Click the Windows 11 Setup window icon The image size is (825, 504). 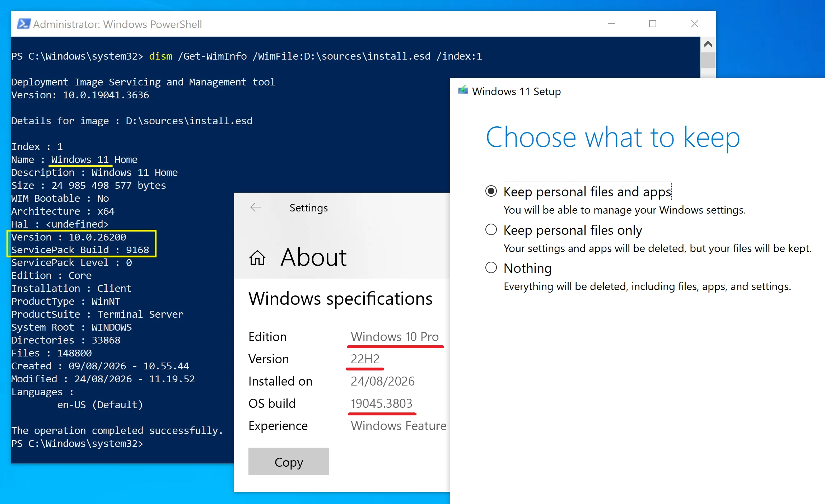pos(463,90)
